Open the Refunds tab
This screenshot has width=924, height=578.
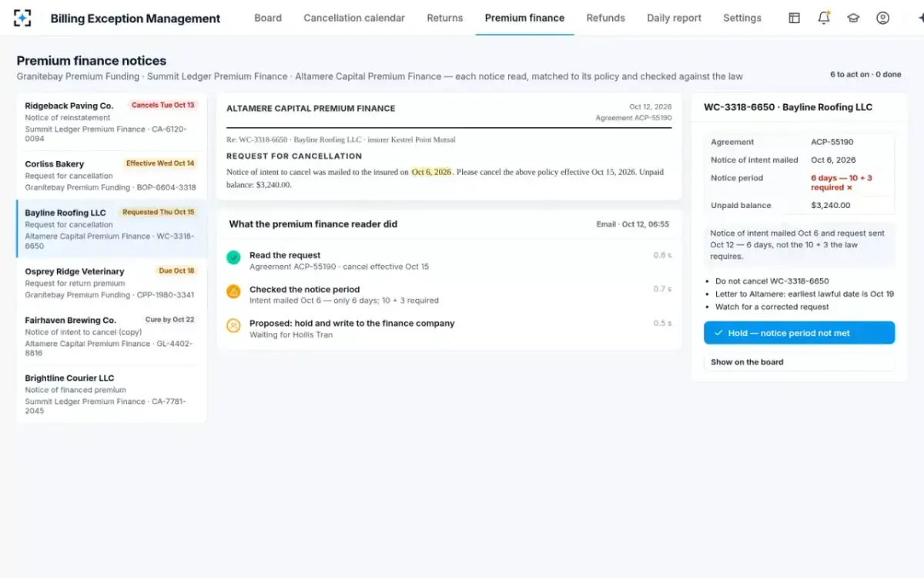(x=606, y=18)
